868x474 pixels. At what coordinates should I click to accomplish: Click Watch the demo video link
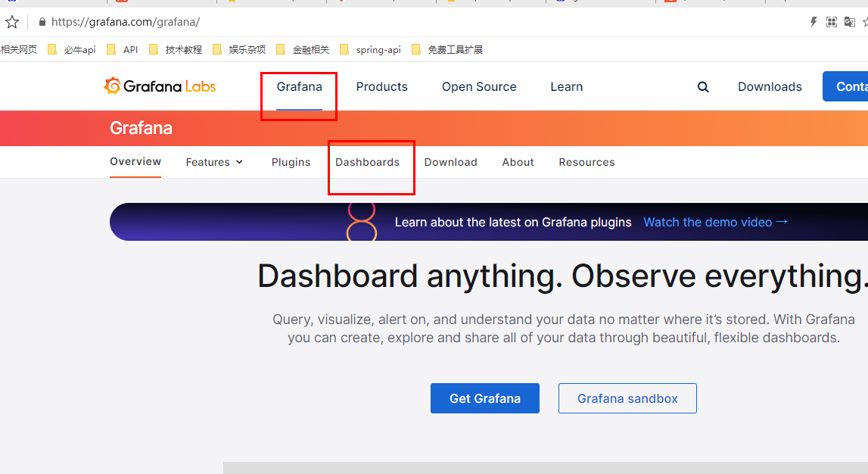click(715, 222)
